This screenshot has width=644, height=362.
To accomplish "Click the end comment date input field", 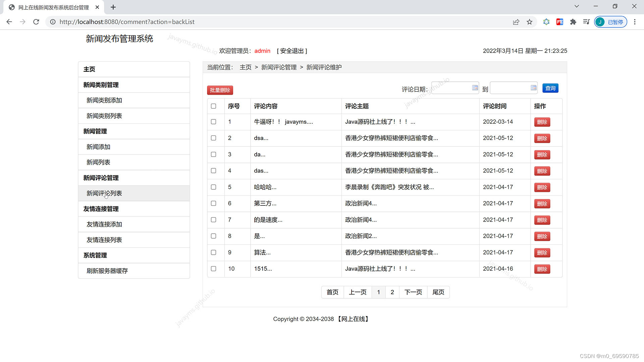I will pos(514,88).
